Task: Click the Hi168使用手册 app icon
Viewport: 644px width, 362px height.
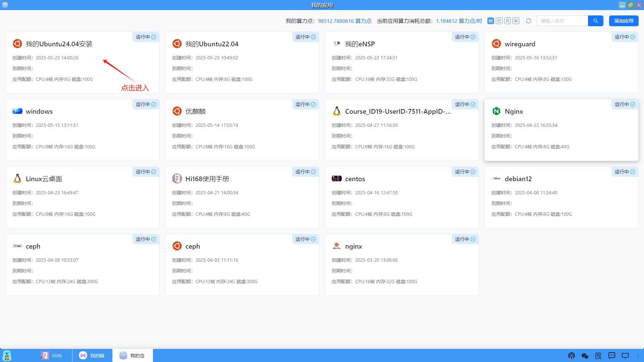Action: pos(177,178)
